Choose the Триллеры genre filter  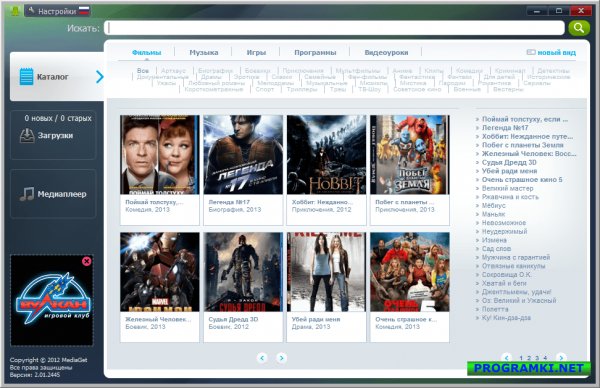302,89
